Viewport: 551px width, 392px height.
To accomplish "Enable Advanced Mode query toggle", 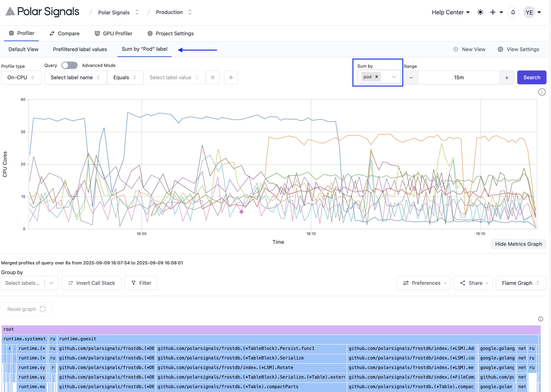I will (69, 65).
